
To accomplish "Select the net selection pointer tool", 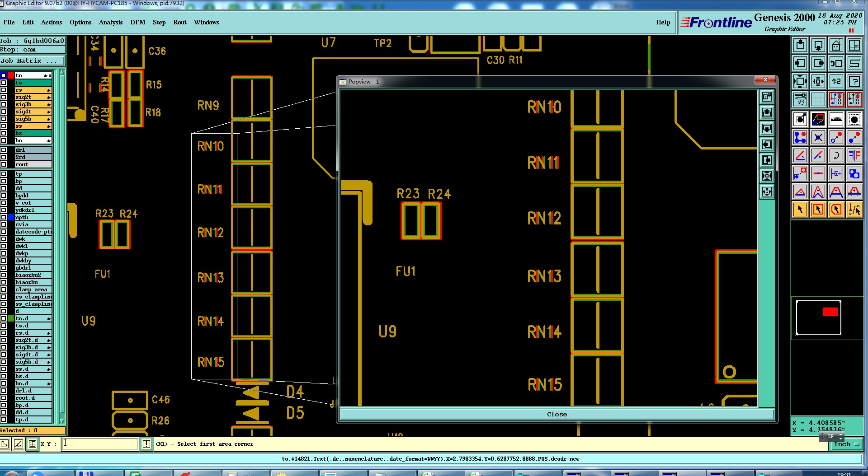I will click(x=854, y=210).
